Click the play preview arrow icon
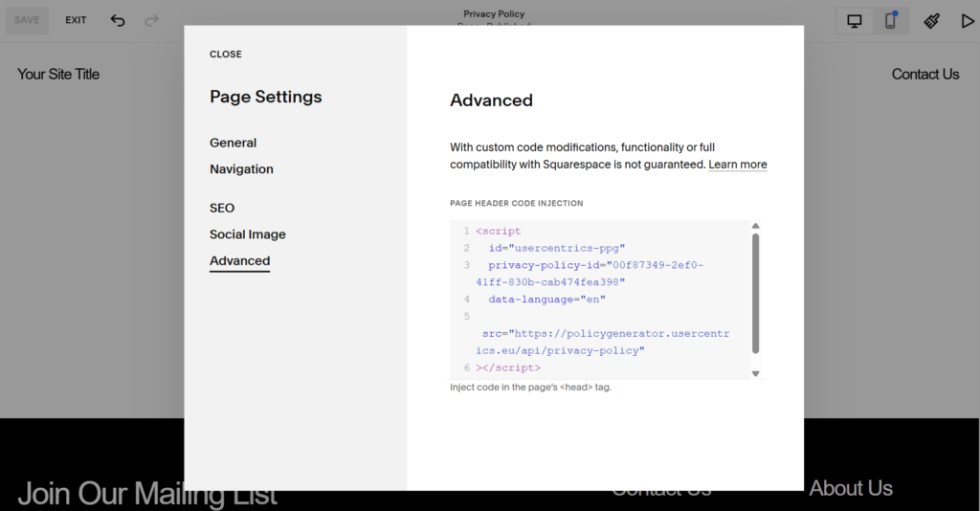Screen dimensions: 980x511 coord(967,21)
